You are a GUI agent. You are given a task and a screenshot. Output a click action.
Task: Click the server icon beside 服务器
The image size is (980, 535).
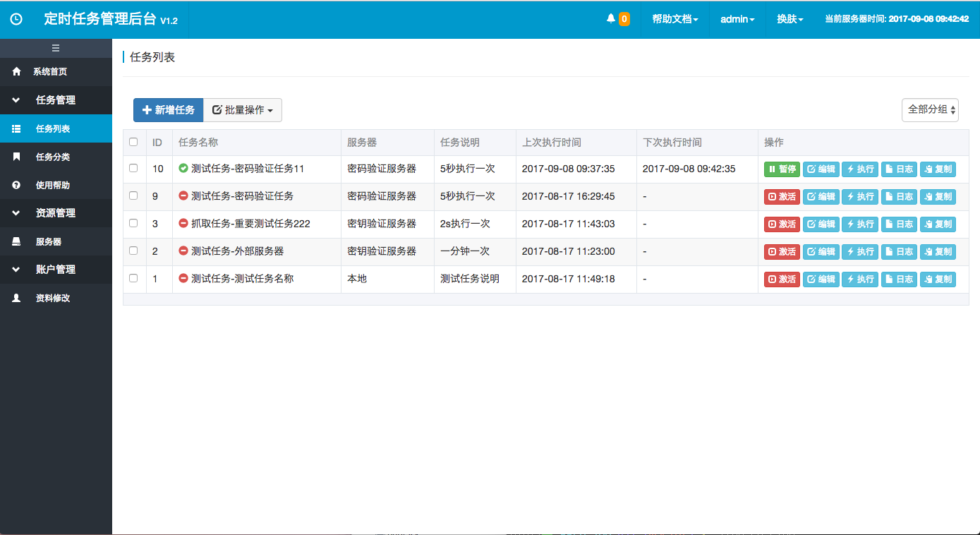tap(16, 241)
